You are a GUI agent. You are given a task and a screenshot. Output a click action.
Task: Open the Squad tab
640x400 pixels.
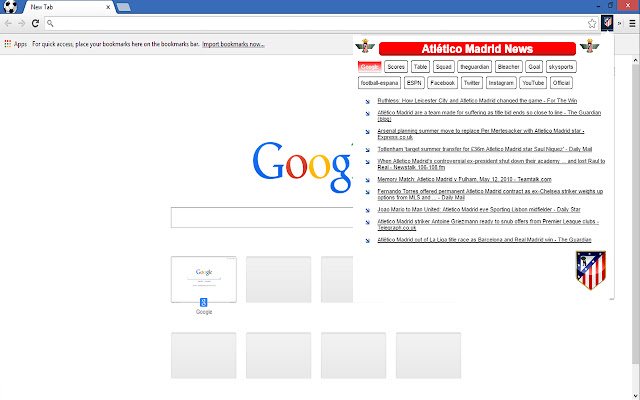[443, 67]
